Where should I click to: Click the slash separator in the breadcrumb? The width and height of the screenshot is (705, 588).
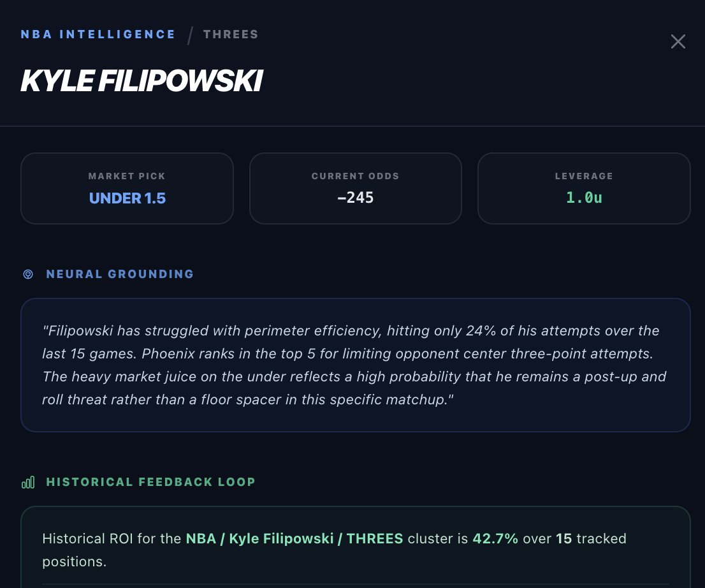189,36
